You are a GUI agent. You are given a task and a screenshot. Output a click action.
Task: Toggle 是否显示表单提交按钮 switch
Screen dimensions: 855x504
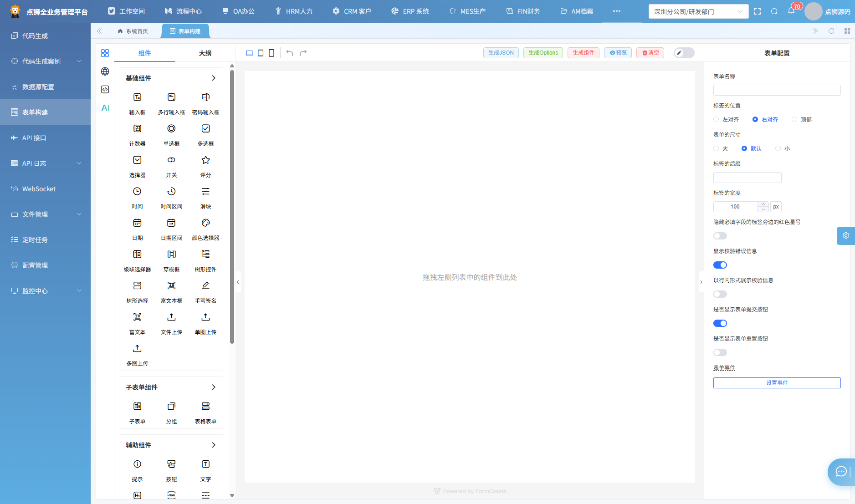point(720,323)
